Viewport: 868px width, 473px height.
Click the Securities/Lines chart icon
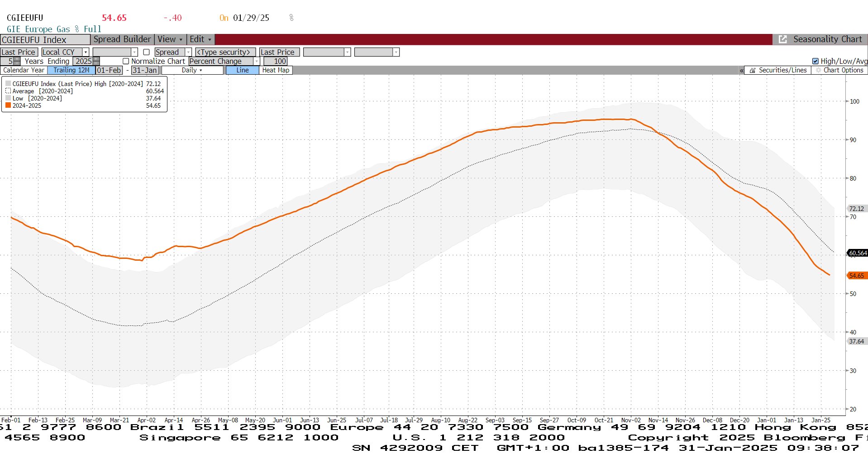coord(753,71)
